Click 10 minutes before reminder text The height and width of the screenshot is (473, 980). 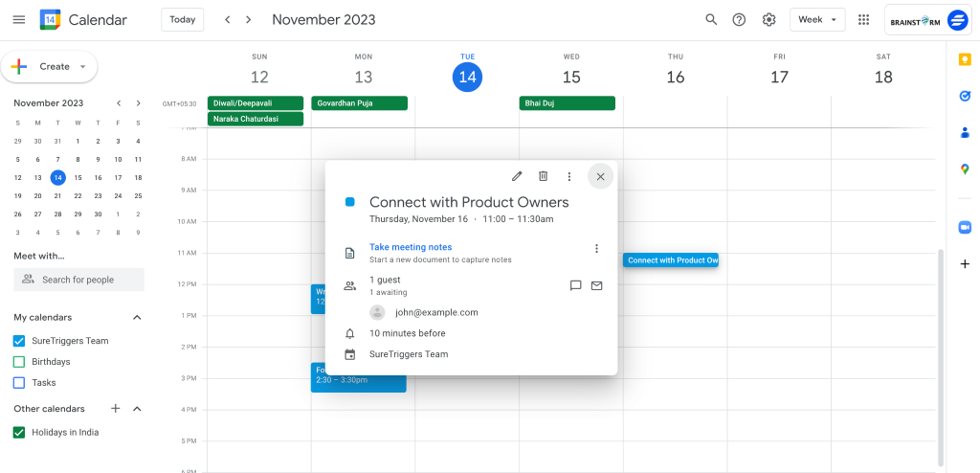pos(408,333)
